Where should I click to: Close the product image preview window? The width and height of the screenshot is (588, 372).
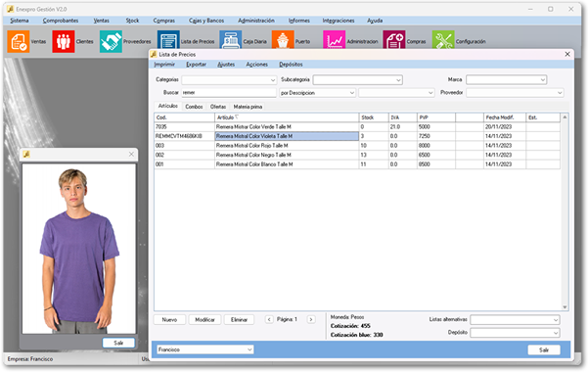tap(131, 155)
